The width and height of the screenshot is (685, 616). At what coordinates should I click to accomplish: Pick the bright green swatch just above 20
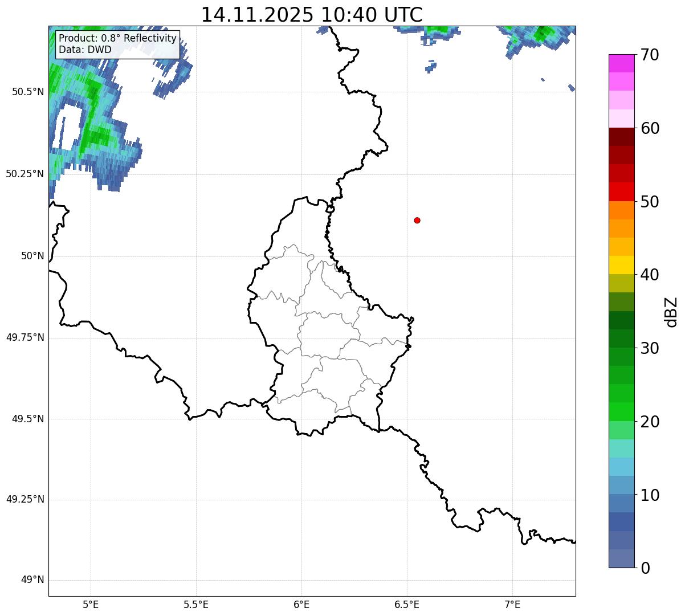(622, 411)
